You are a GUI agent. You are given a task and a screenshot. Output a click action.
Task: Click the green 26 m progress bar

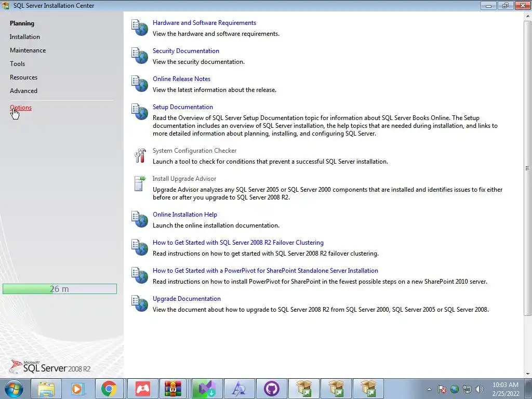click(x=60, y=289)
